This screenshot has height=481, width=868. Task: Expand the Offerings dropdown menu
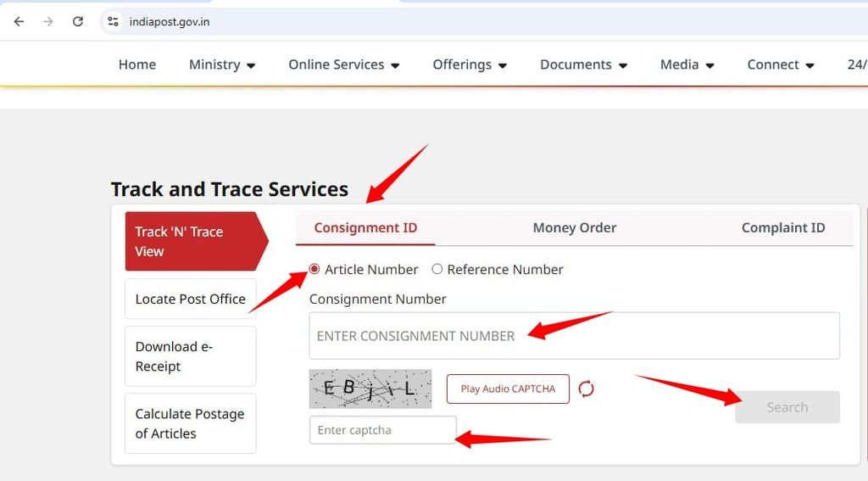(470, 64)
